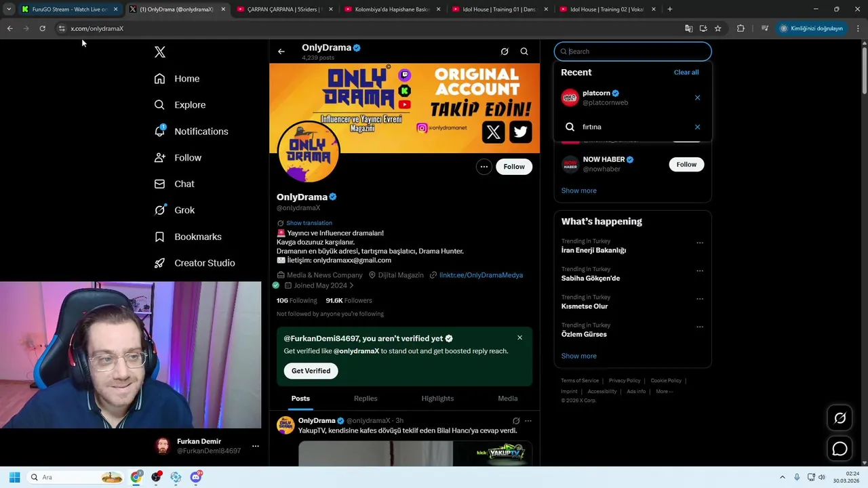Switch to the Replies tab

click(366, 399)
